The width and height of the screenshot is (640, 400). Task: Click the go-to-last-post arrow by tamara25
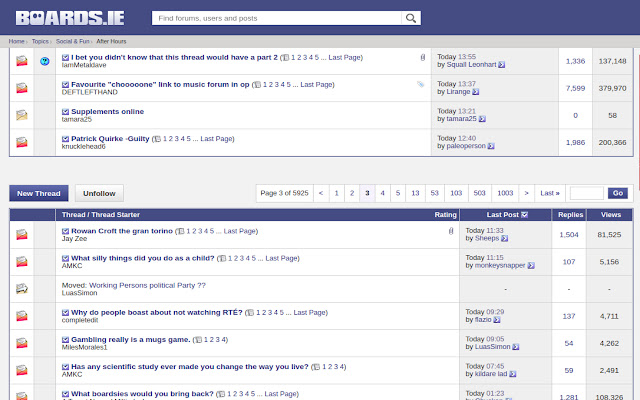tap(482, 119)
